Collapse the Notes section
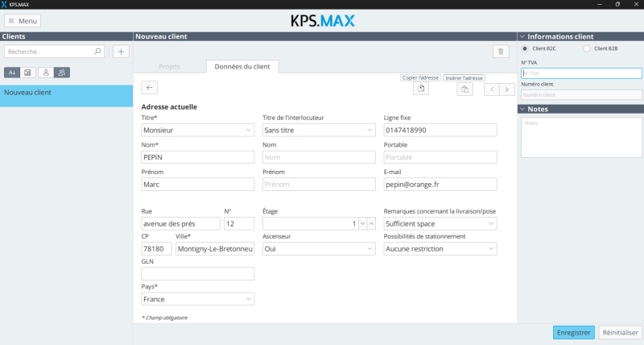This screenshot has height=345, width=644. (x=522, y=109)
